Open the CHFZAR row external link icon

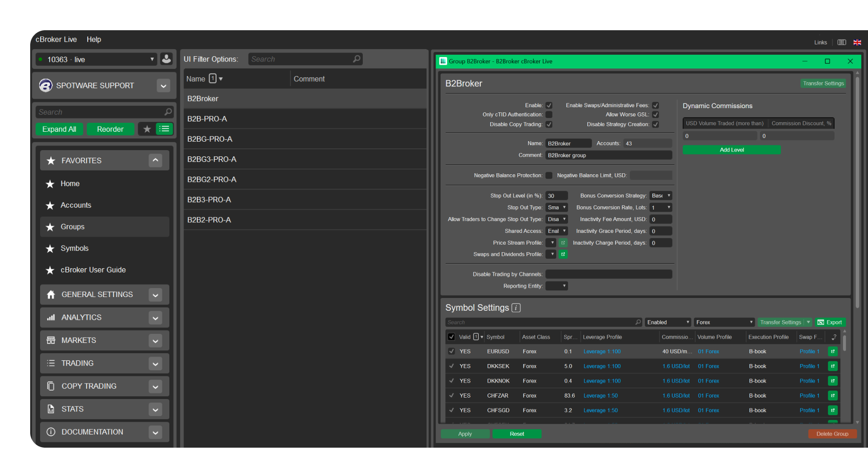tap(833, 396)
